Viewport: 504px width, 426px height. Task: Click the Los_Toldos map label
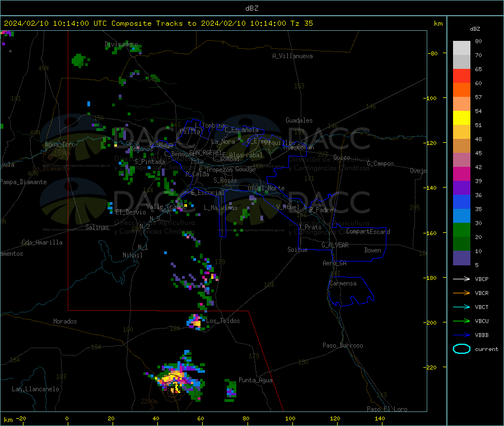click(223, 321)
